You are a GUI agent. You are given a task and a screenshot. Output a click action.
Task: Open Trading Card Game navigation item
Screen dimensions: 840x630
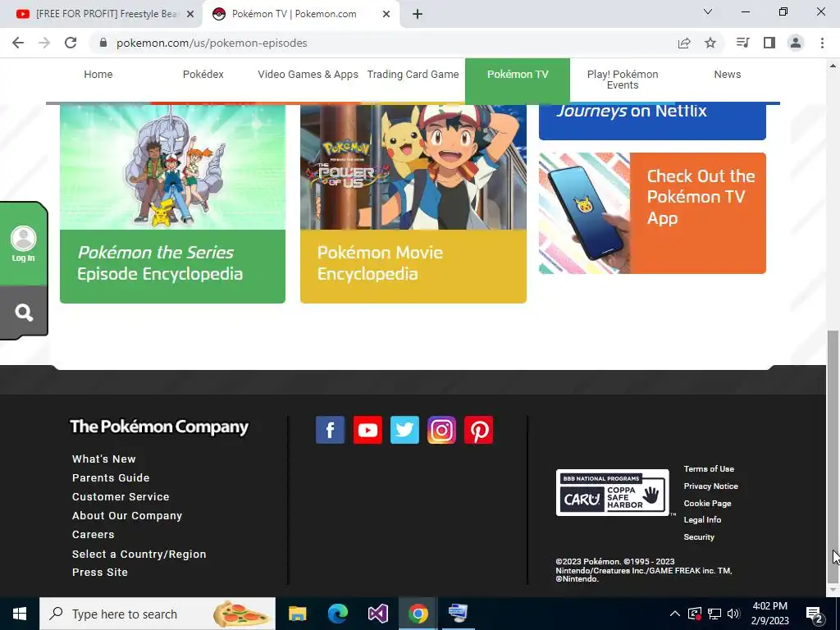[x=413, y=75]
